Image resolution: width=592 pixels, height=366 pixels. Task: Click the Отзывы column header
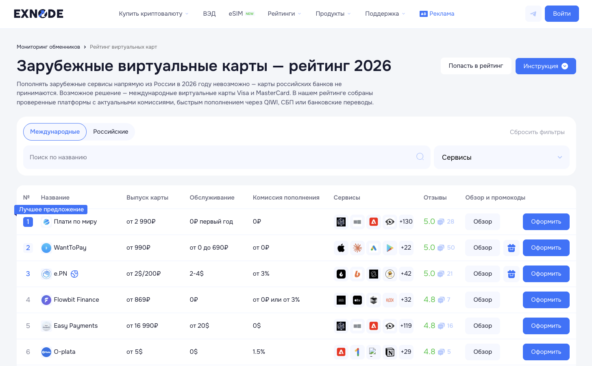click(x=435, y=198)
